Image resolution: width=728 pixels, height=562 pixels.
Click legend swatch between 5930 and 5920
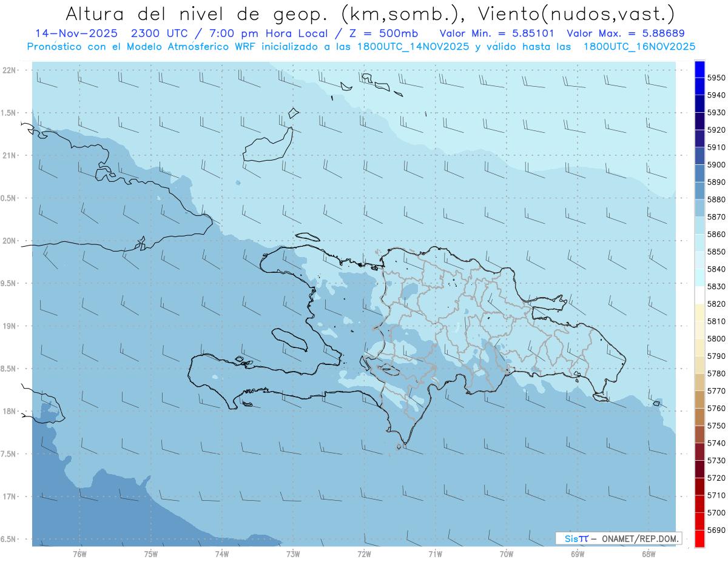[x=699, y=121]
